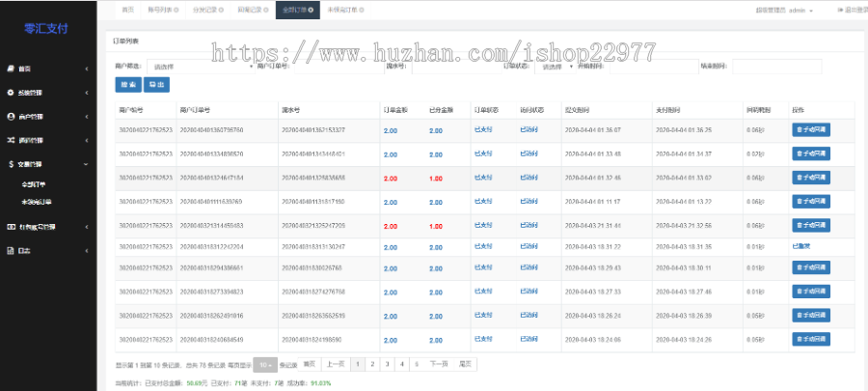Close the 账号列表 tab via its x icon
The width and height of the screenshot is (868, 391).
(x=176, y=10)
